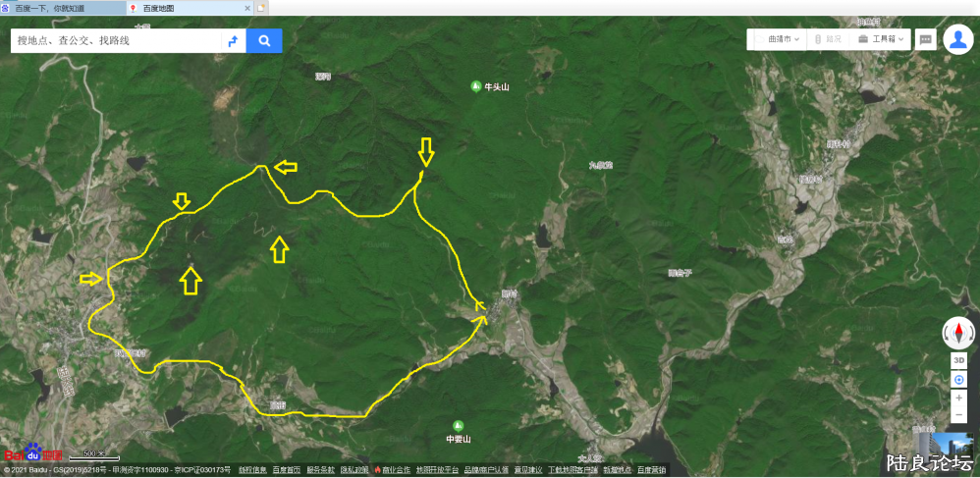This screenshot has width=980, height=478.
Task: Toggle 路况 traffic layer
Action: [x=828, y=39]
